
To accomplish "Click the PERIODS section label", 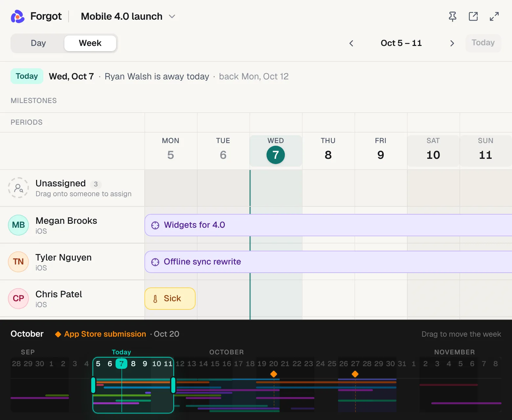I will (x=27, y=122).
